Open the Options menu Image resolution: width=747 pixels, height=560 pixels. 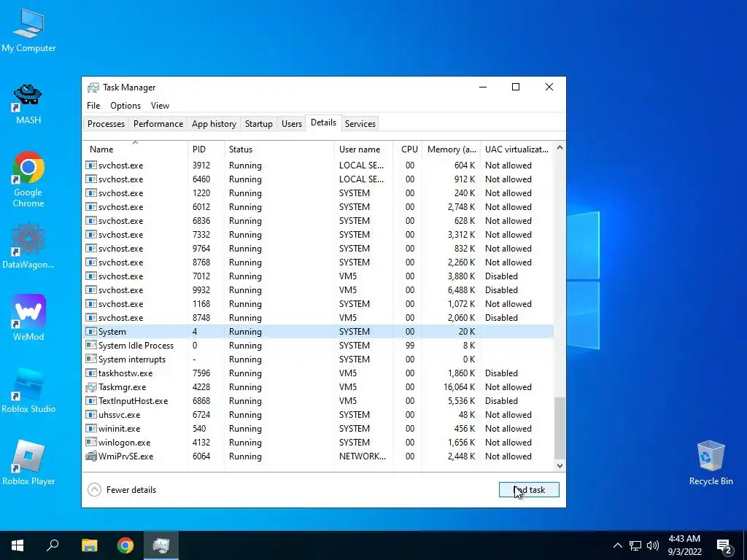125,106
